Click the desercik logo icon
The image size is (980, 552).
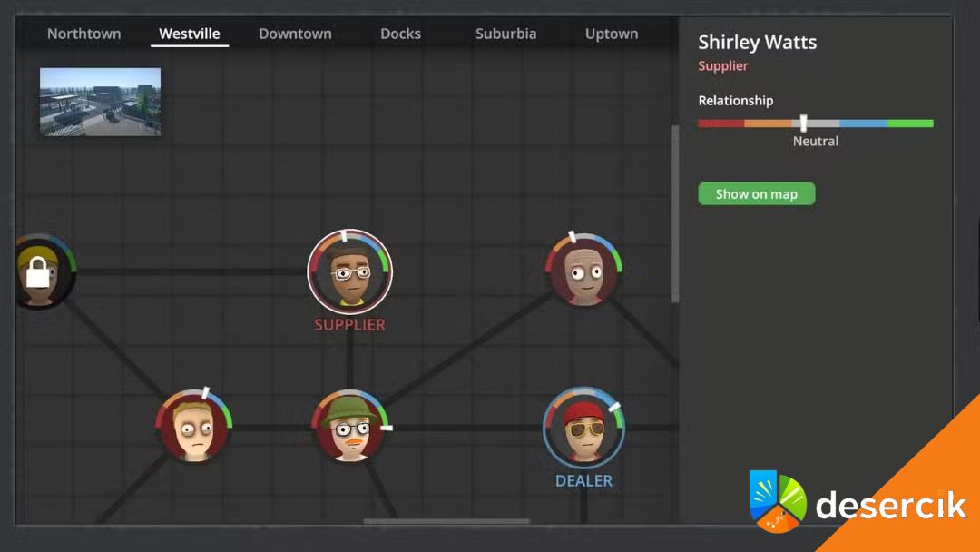click(x=778, y=501)
